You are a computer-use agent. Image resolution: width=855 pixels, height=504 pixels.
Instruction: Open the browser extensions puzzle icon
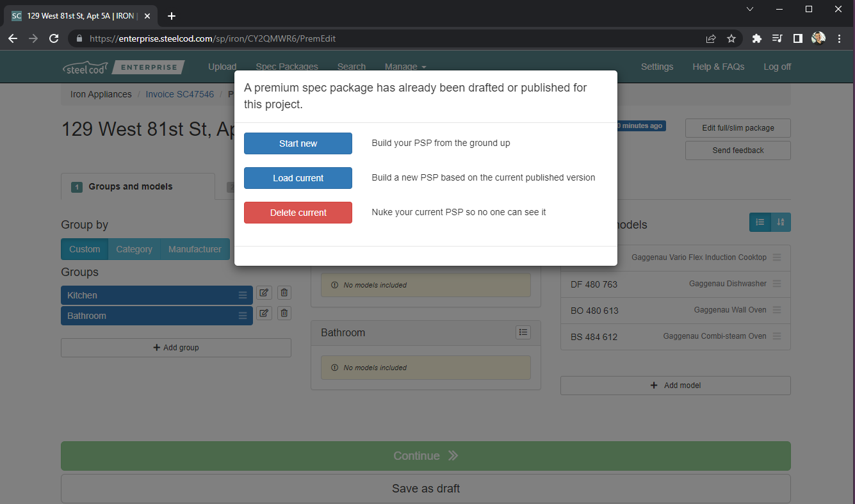point(756,38)
